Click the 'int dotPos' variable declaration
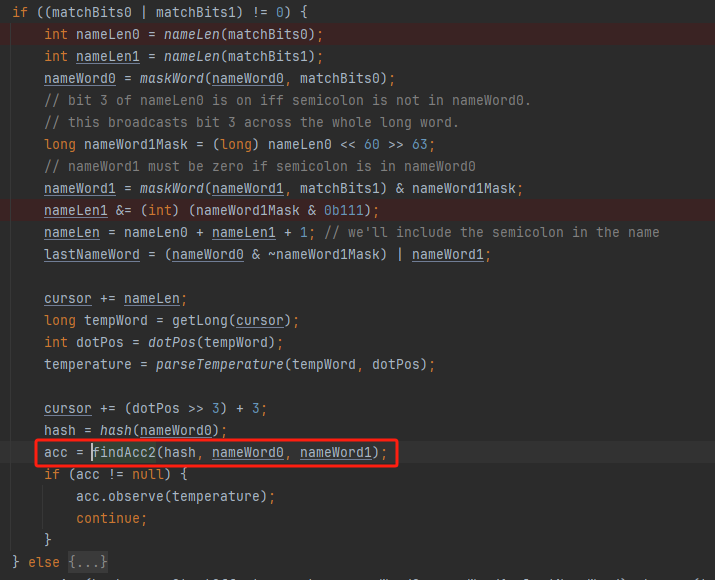The width and height of the screenshot is (715, 580). (84, 342)
